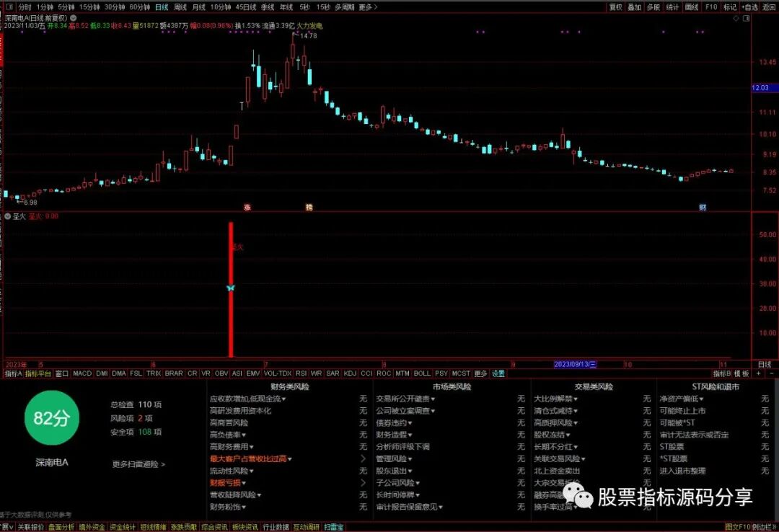Screen dimensions: 779x532
Task: Click the round icon beside 圣火 indicator name
Action: [7, 216]
